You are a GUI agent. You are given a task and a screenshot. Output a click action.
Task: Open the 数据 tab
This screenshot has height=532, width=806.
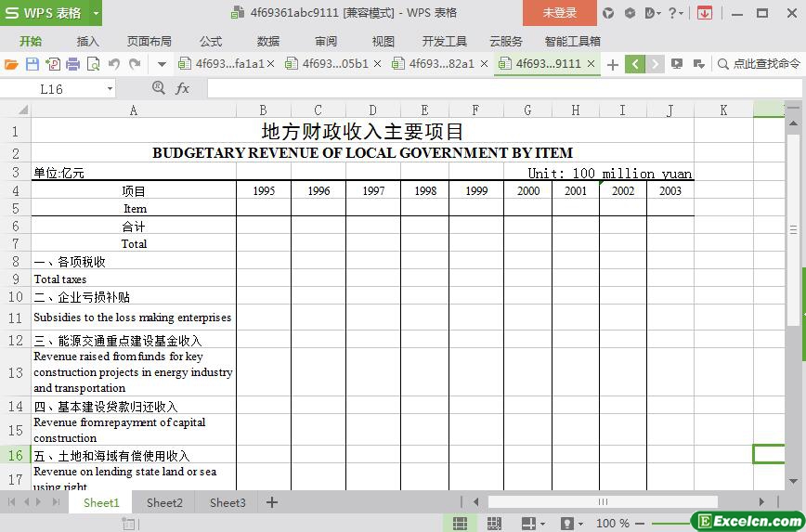[x=268, y=42]
